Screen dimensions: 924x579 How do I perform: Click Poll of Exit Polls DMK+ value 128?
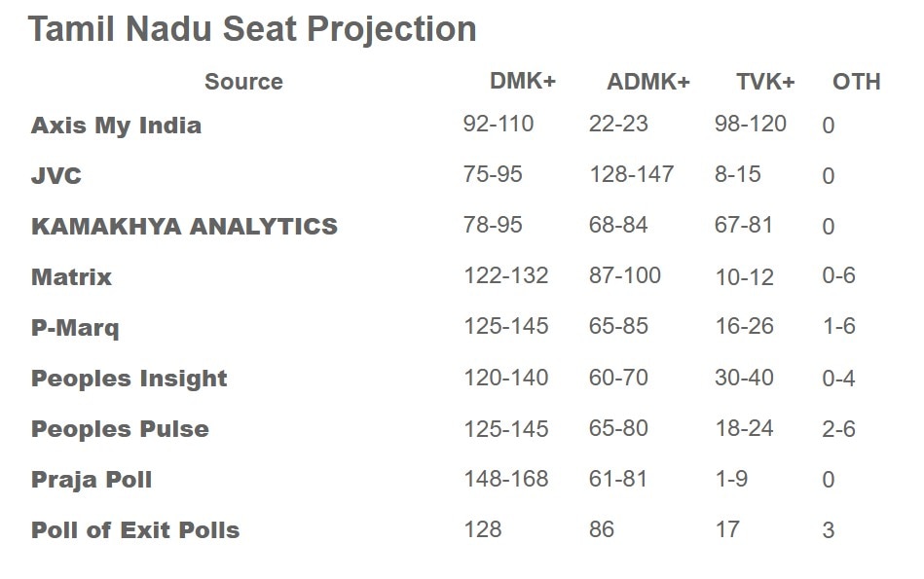483,529
